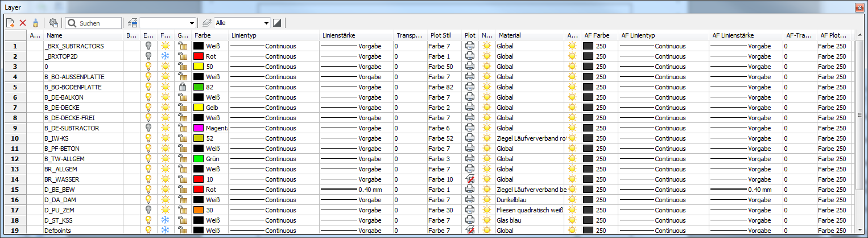The height and width of the screenshot is (238, 868).
Task: Toggle plot printer icon for BR_WASSER layer
Action: pyautogui.click(x=470, y=179)
